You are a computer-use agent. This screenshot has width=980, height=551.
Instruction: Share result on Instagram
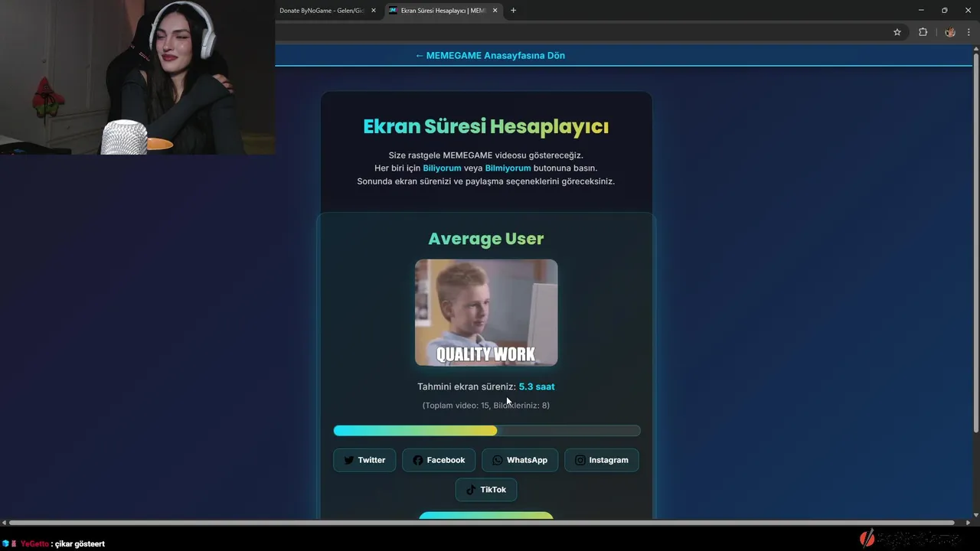[602, 460]
